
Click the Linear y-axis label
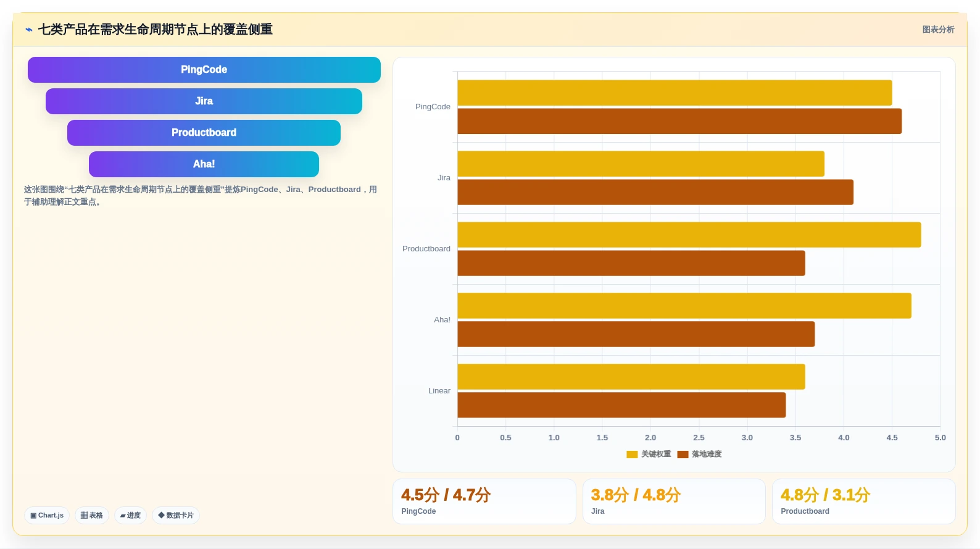439,391
